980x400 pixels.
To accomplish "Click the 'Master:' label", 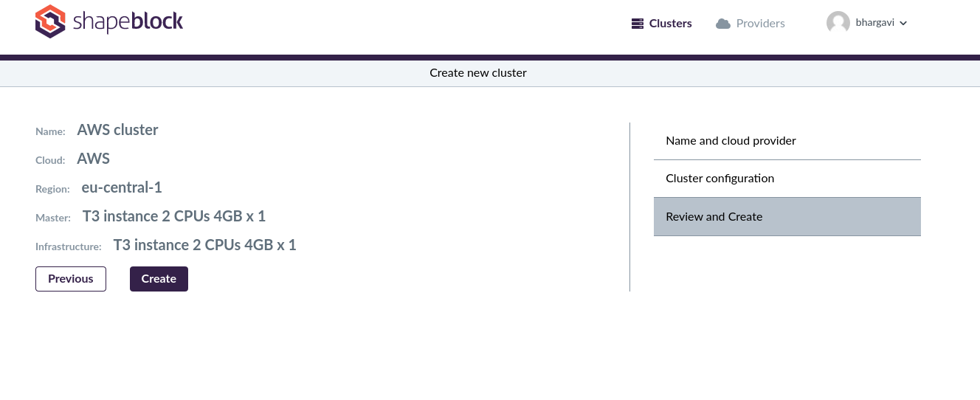I will pos(53,218).
